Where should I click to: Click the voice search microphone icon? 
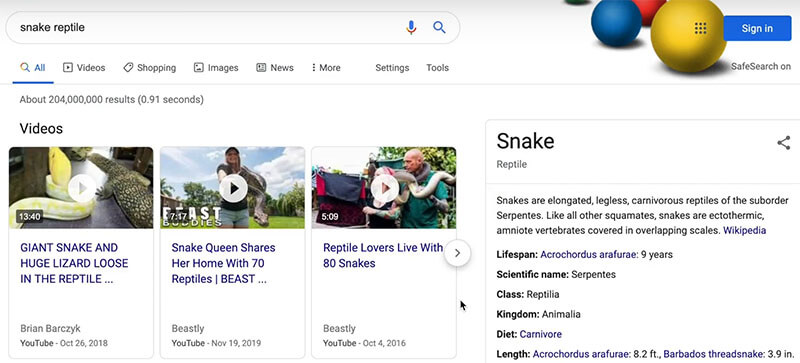(411, 28)
